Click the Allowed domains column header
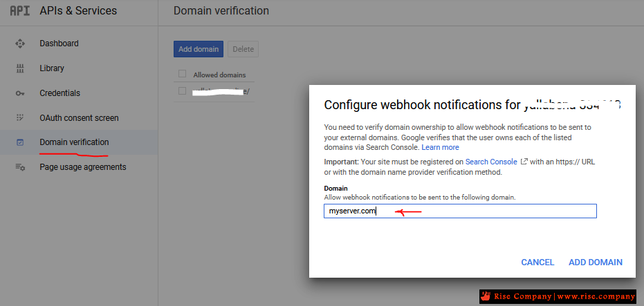 (219, 75)
